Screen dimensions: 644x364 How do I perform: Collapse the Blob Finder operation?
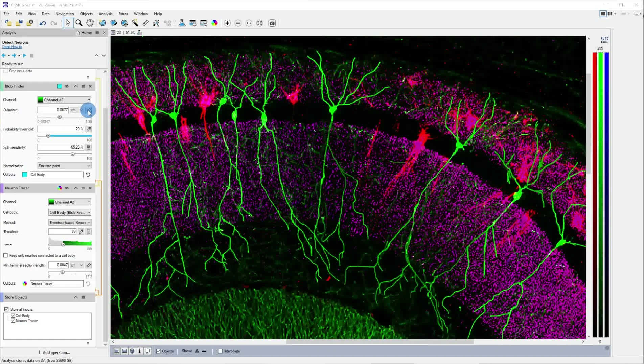(76, 86)
